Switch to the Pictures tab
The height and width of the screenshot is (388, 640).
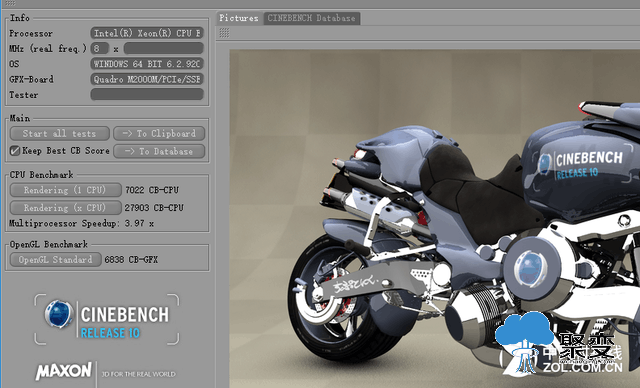coord(239,18)
